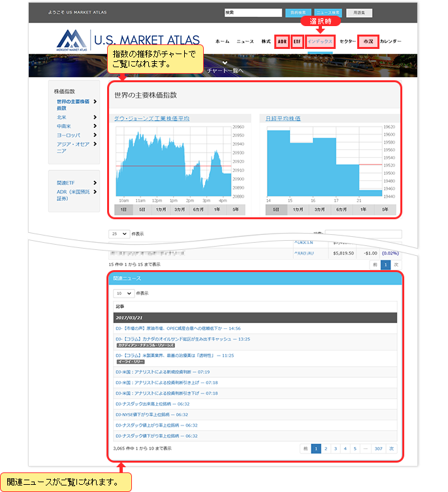The width and height of the screenshot is (448, 492).
Task: Select the インデックス menu item
Action: 320,41
